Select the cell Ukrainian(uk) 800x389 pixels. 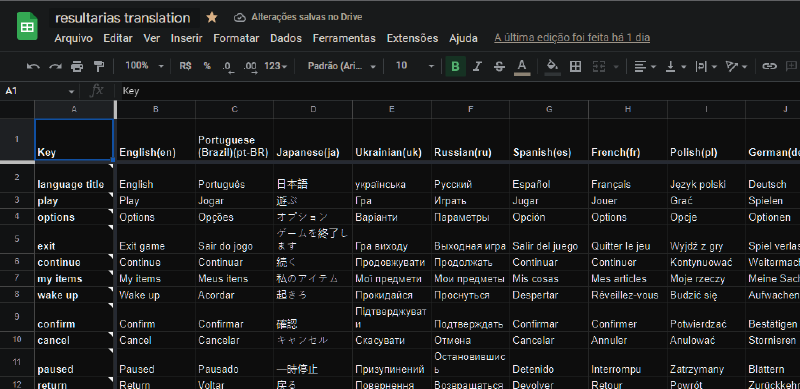tap(392, 139)
